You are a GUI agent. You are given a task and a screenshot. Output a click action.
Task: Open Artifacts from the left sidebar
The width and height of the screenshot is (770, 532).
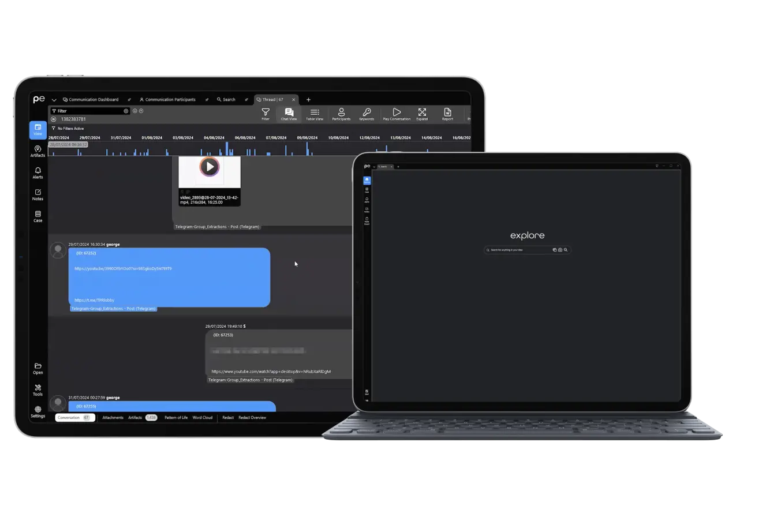point(38,151)
